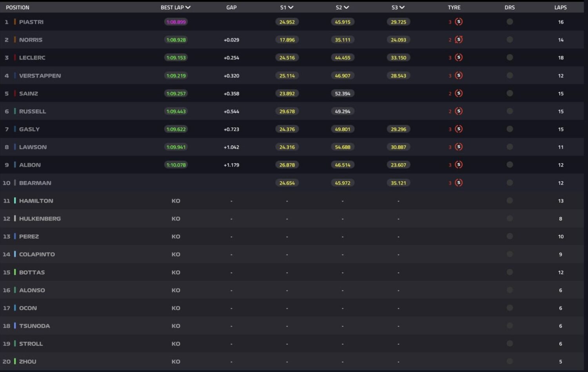Click the Position column header
This screenshot has height=372, width=588.
coord(17,7)
